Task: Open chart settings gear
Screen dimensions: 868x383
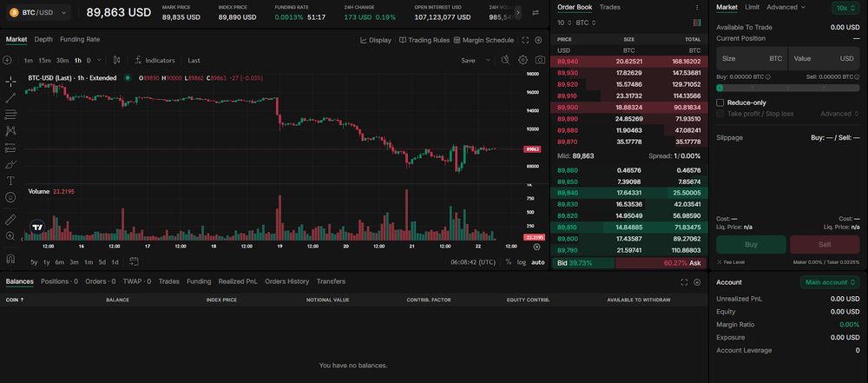Action: [523, 60]
